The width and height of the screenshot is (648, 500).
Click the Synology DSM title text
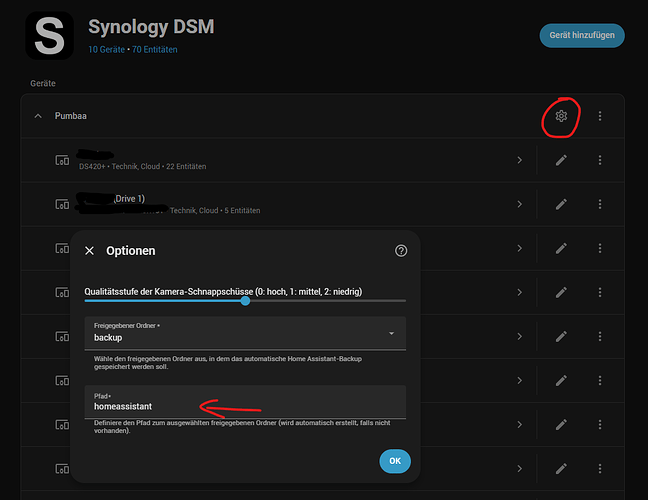[x=151, y=27]
